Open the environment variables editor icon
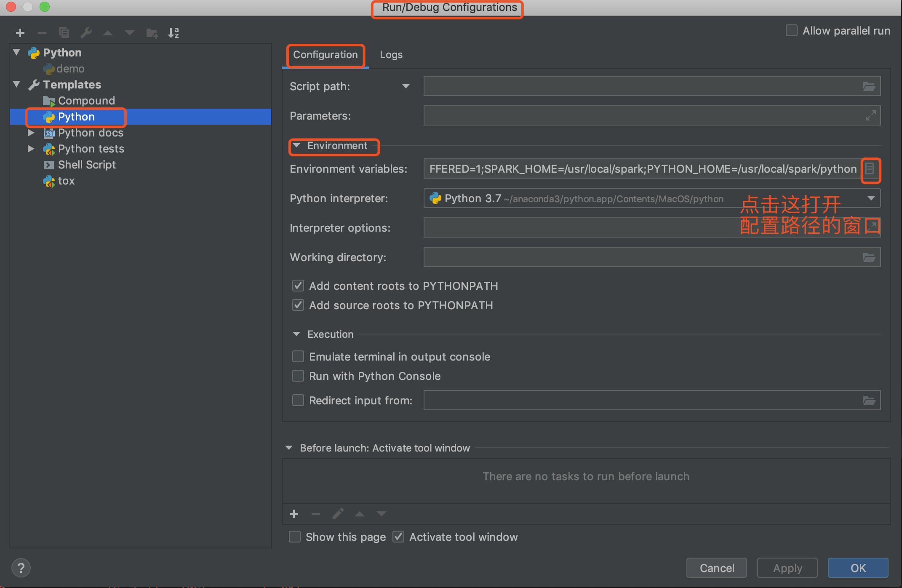 tap(870, 169)
